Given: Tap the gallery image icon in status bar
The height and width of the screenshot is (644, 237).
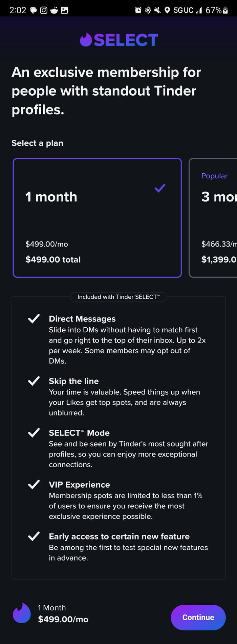Looking at the screenshot, I should click(x=64, y=10).
